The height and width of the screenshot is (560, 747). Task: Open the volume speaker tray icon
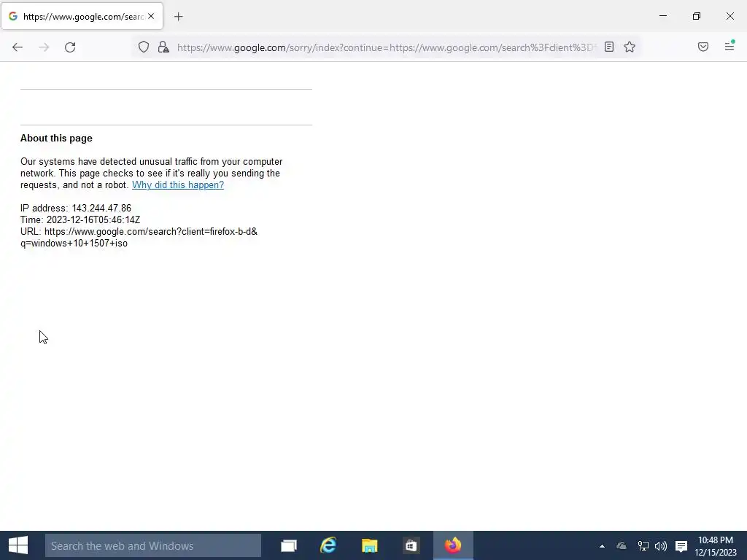point(661,546)
